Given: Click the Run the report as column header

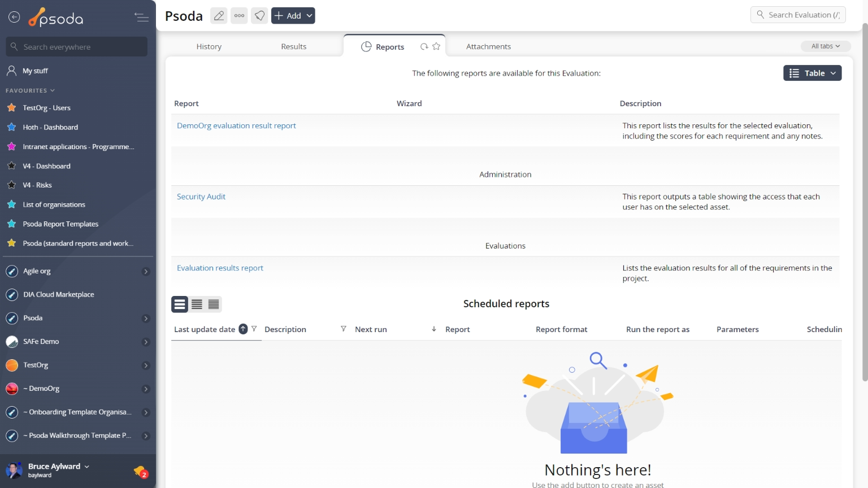Looking at the screenshot, I should [x=658, y=329].
